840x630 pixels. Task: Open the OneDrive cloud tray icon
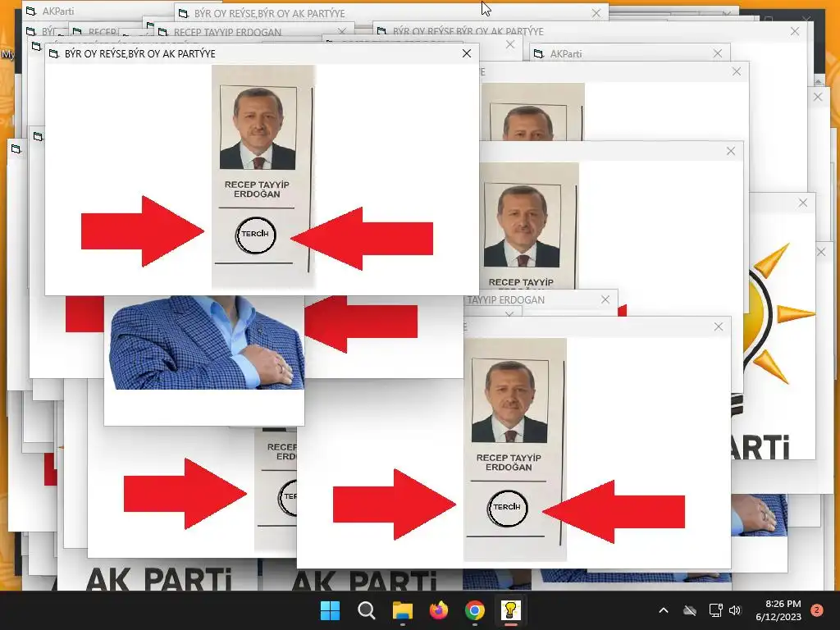(x=690, y=610)
